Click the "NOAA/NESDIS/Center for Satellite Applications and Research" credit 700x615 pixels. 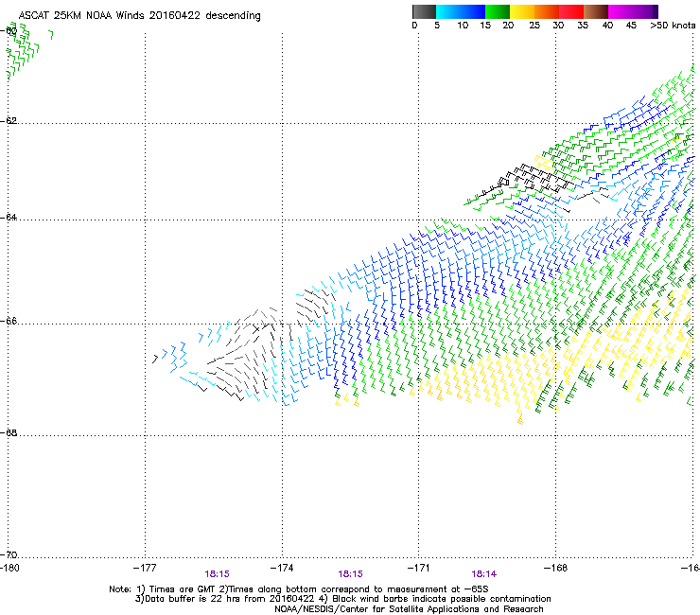[x=409, y=609]
